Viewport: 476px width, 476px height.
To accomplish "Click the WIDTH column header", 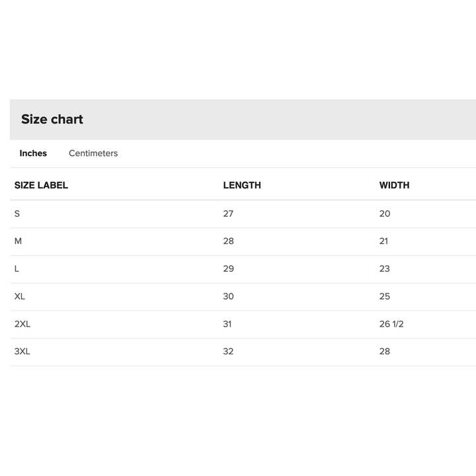I will click(394, 185).
